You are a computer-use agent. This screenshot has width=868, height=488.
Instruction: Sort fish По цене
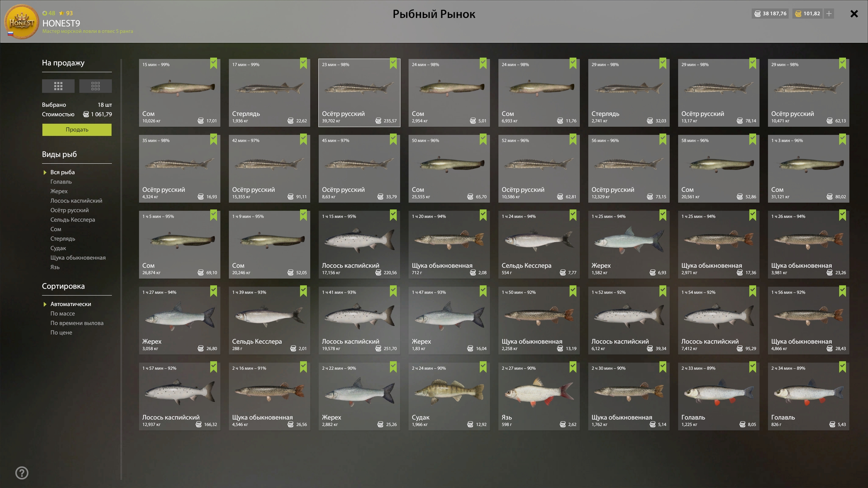[x=61, y=332]
